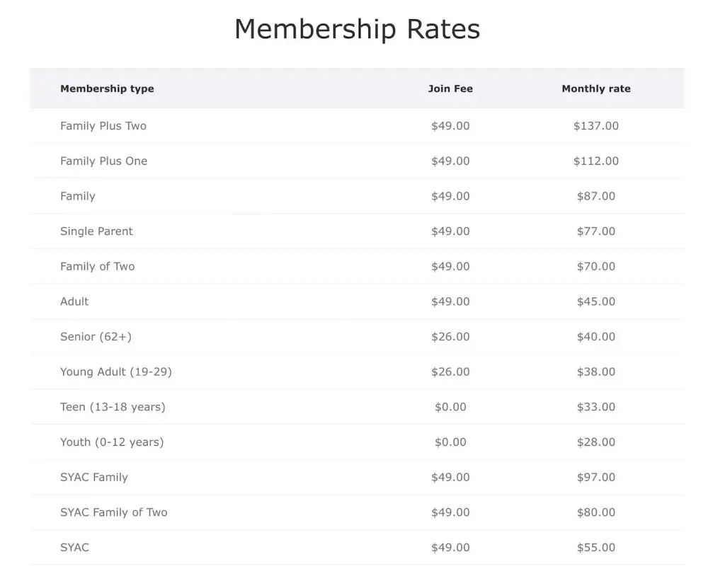Click the Single Parent $49.00 join fee
The image size is (725, 588).
pos(450,231)
